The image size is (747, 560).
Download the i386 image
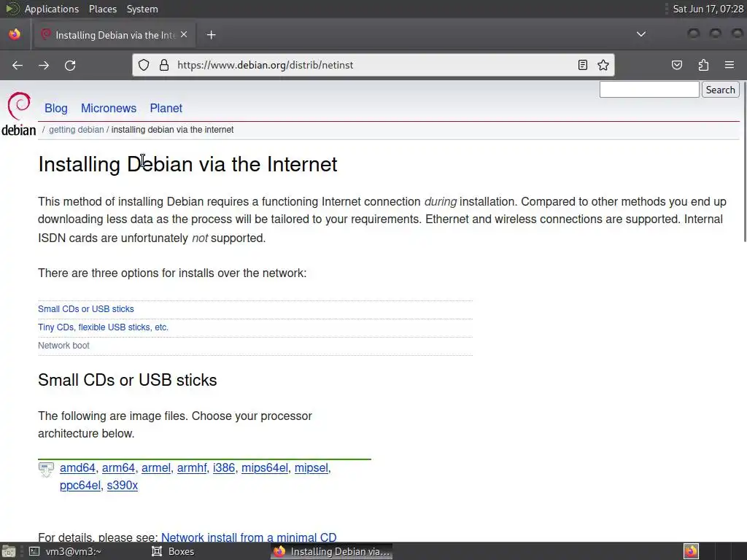(224, 468)
